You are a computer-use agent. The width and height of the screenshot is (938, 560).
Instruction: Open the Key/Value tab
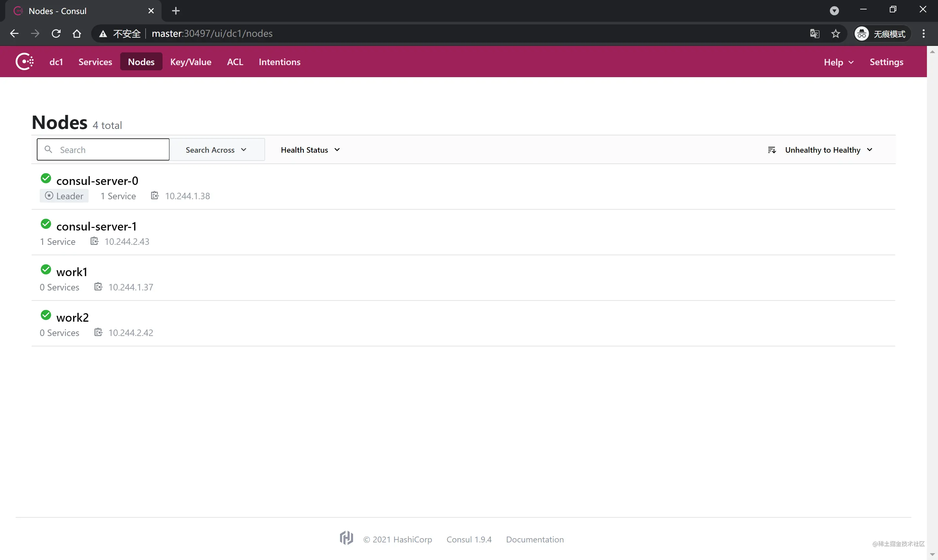coord(191,62)
